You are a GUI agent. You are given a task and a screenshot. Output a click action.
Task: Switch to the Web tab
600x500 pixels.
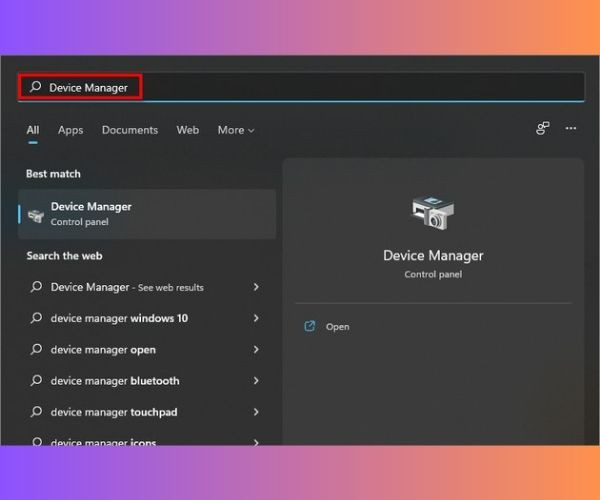pyautogui.click(x=188, y=130)
